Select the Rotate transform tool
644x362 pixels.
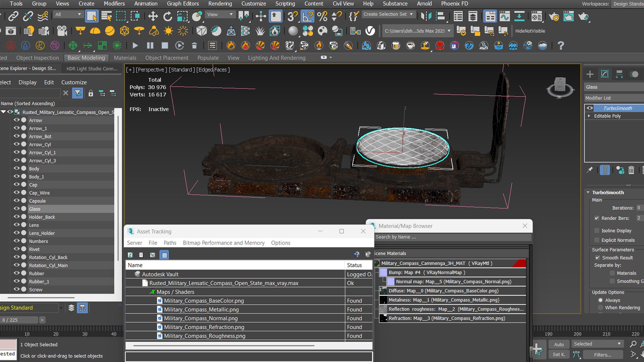(167, 16)
